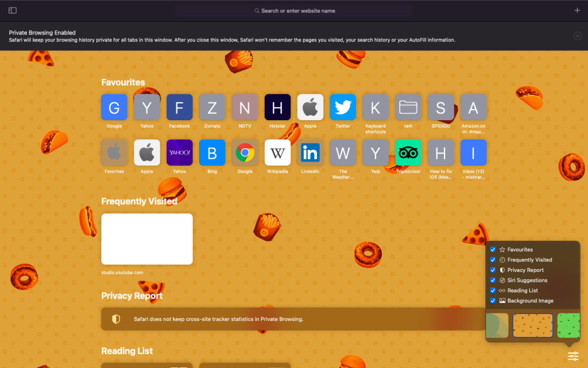Screen dimensions: 588x368
Task: Open the studio.youtube.com frequently visited thumbnail
Action: [x=147, y=239]
